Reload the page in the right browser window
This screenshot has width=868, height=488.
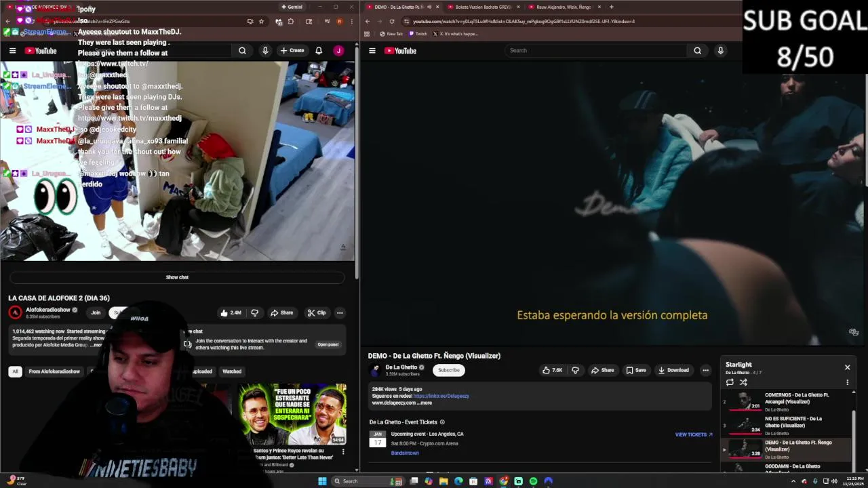391,21
